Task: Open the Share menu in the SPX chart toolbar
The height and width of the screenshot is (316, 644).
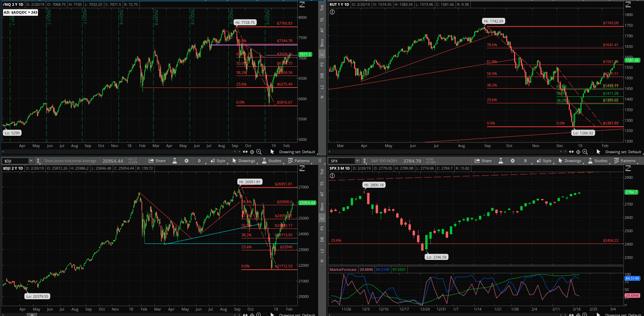Action: pyautogui.click(x=483, y=161)
